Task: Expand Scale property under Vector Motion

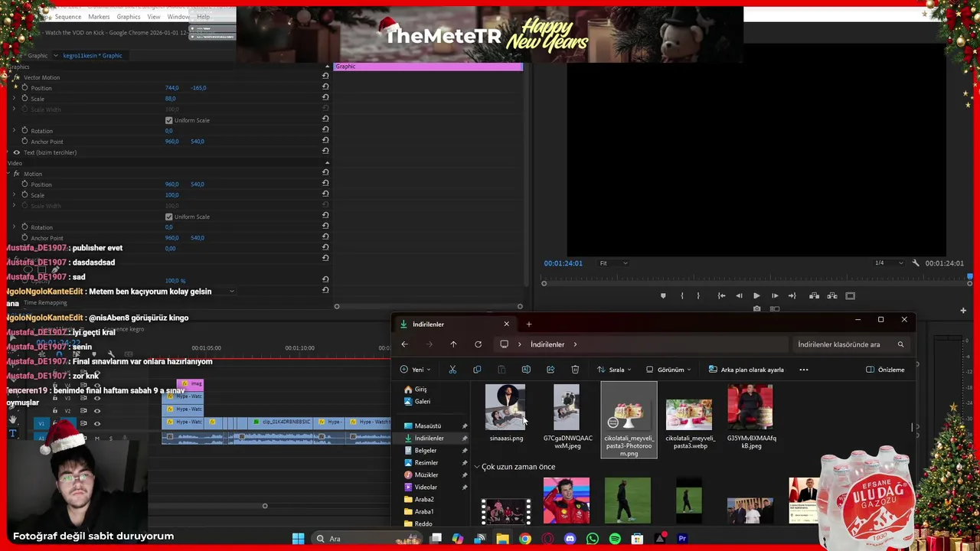Action: 14,99
